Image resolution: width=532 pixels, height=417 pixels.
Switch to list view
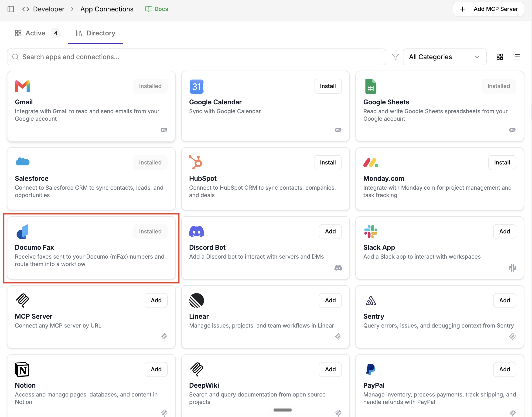[x=516, y=57]
